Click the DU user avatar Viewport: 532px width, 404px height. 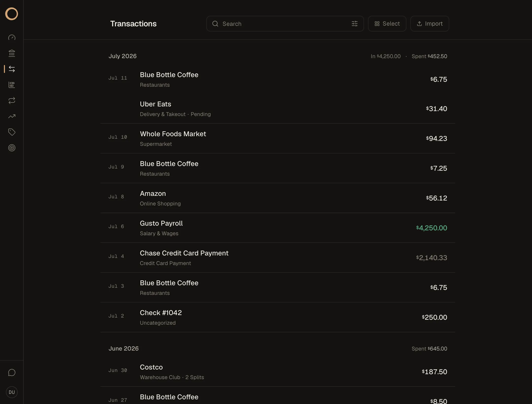pyautogui.click(x=12, y=392)
